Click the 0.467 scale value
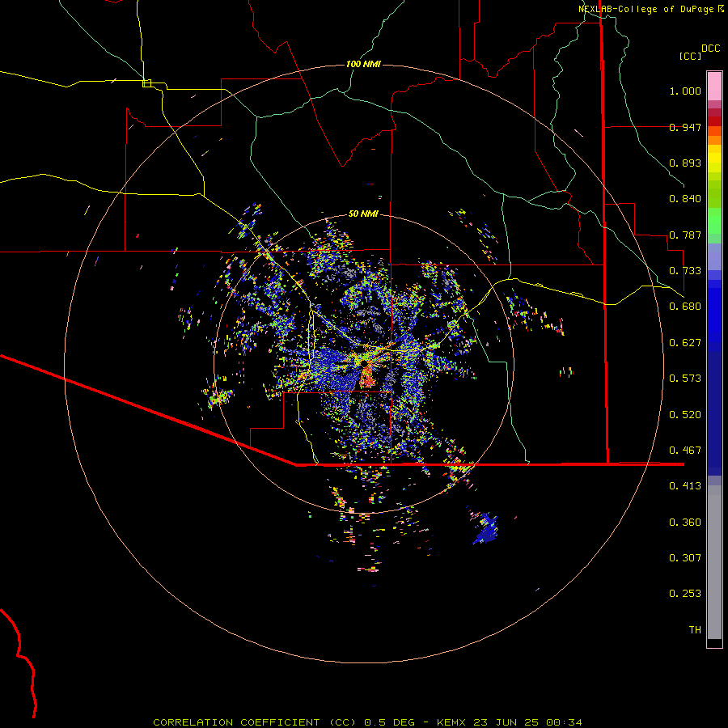728x728 pixels. (x=685, y=451)
